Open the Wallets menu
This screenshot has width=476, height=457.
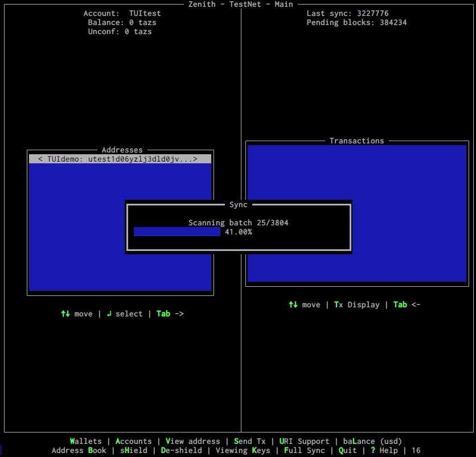click(85, 441)
